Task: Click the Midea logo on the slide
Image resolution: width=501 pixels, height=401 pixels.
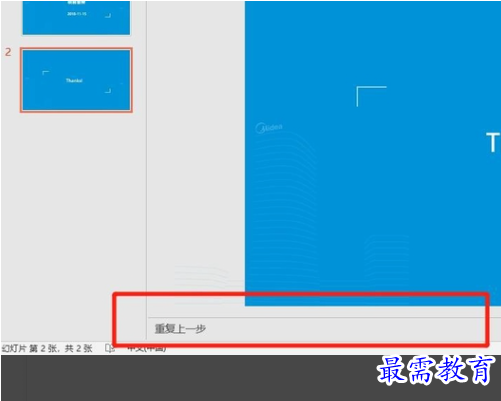Action: [x=269, y=128]
